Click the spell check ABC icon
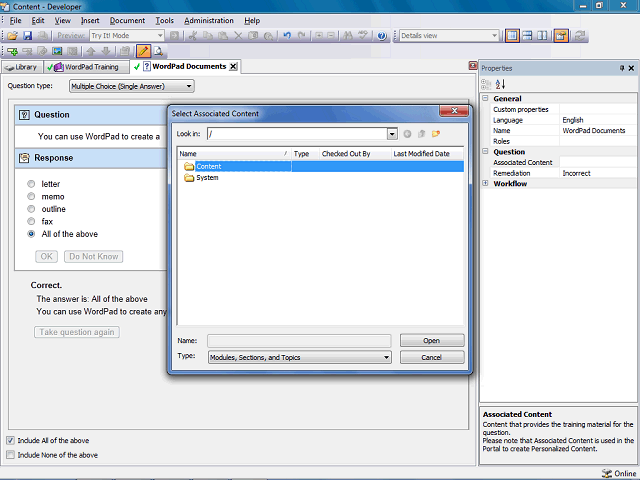Screen dimensions: 640x480 tap(363, 36)
